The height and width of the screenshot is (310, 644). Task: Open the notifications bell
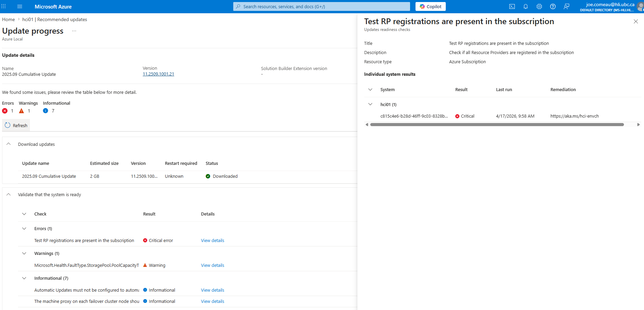tap(526, 6)
